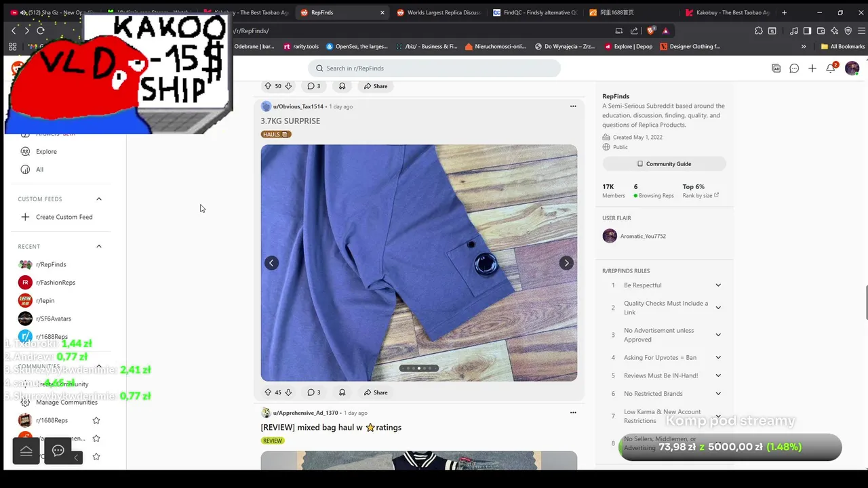Open the Rank by size link

tap(701, 196)
